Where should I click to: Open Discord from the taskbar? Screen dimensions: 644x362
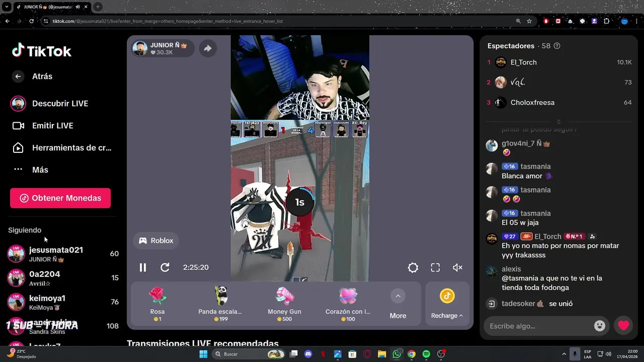[x=308, y=354]
